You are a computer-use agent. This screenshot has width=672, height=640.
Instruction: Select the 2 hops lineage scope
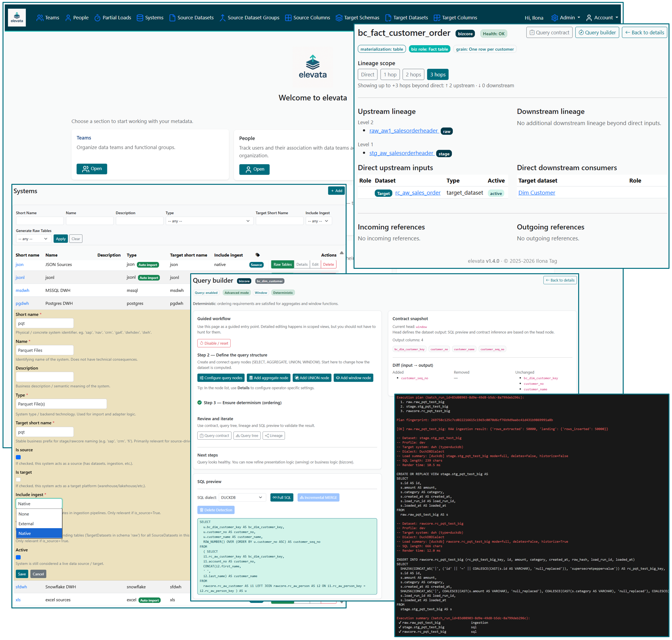click(x=413, y=74)
